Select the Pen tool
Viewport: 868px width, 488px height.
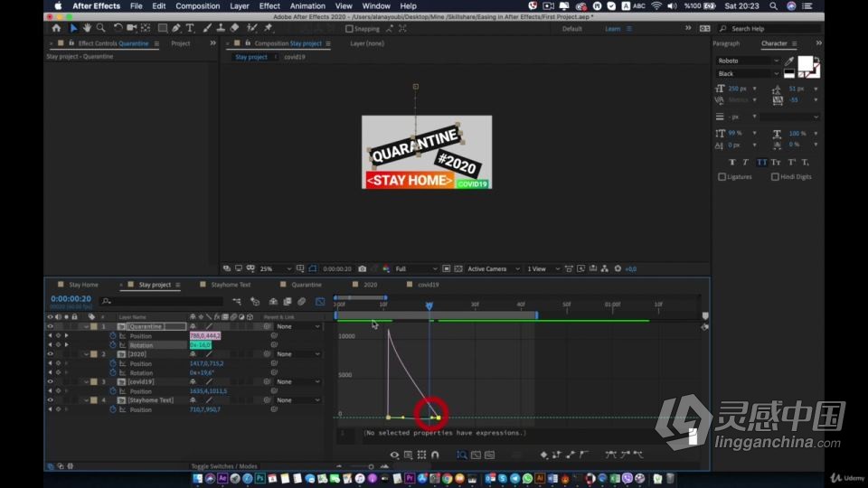click(x=176, y=28)
